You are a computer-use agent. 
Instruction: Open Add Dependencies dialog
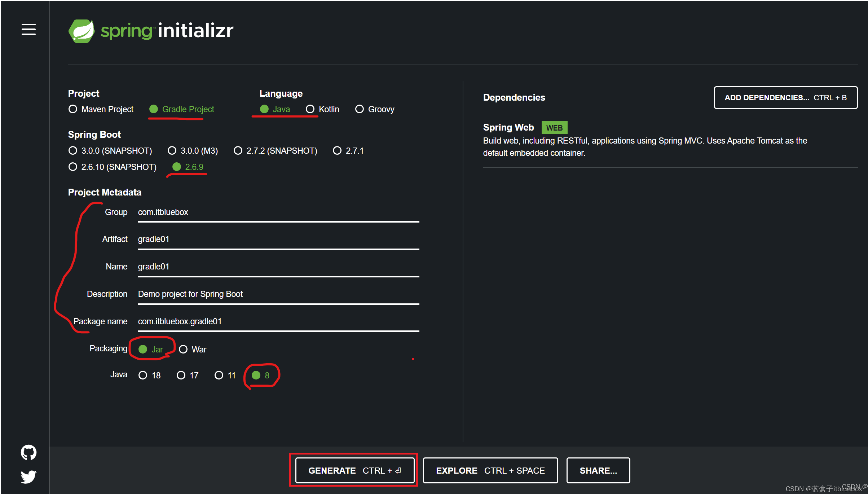tap(786, 97)
